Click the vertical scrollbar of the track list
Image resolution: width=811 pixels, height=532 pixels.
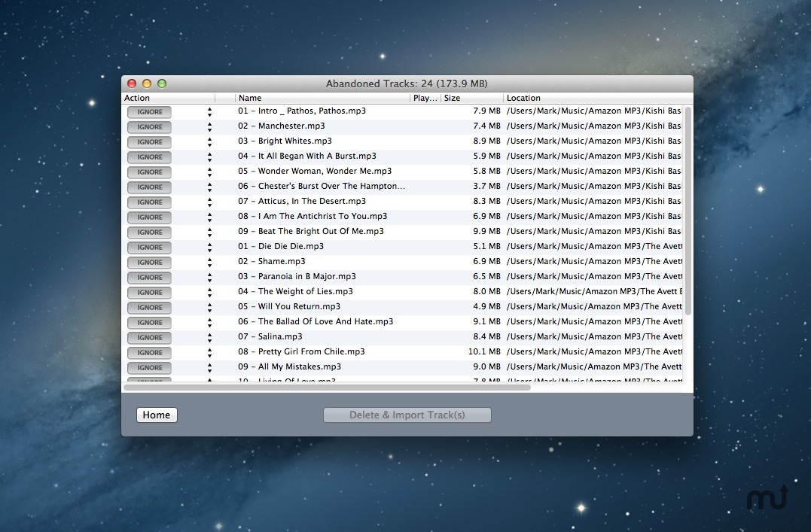[x=688, y=211]
